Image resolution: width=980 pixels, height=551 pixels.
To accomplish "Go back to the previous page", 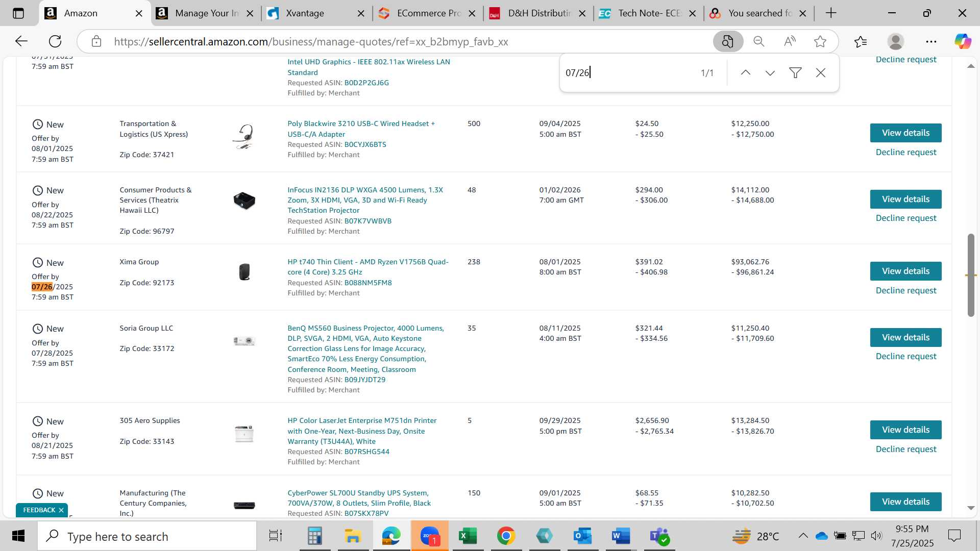I will coord(21,41).
